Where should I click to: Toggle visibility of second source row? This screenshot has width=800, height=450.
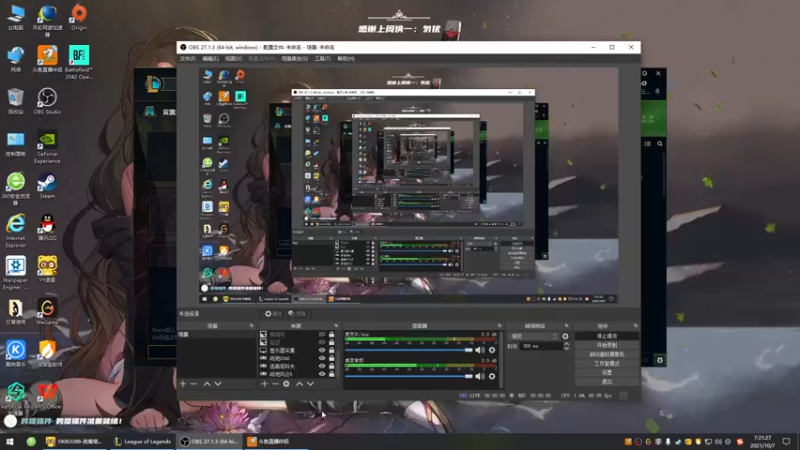pyautogui.click(x=322, y=342)
